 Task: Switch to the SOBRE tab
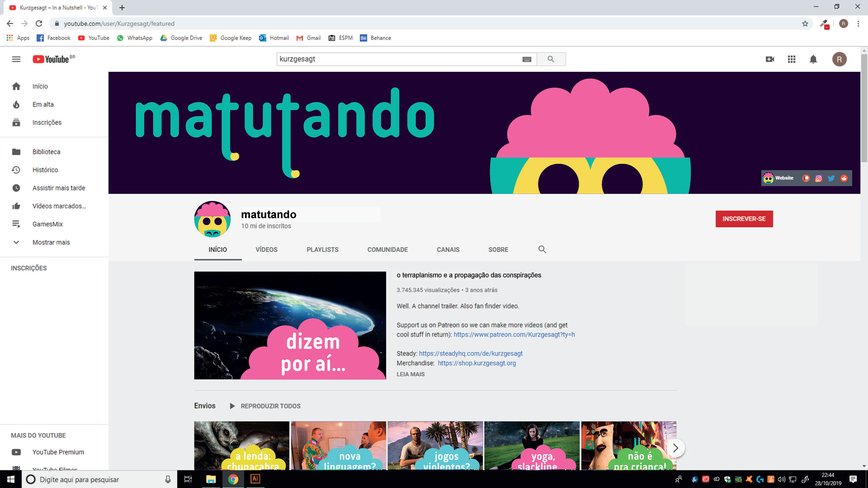498,250
